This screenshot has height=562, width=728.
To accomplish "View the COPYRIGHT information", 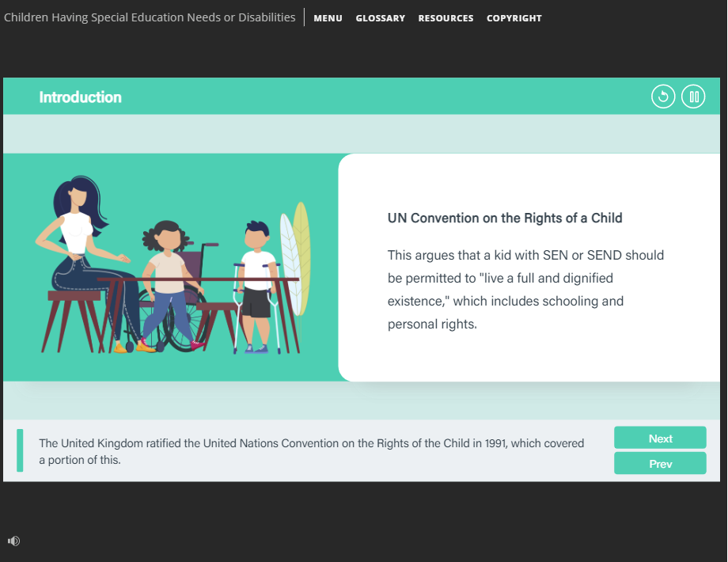I will 514,18.
